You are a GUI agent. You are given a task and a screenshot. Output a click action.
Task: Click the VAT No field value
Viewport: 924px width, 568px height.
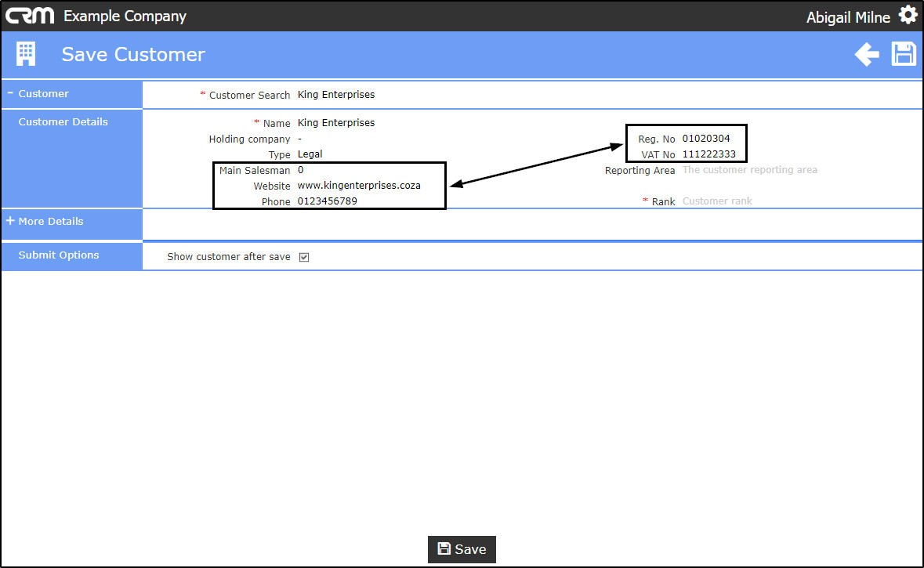[x=709, y=154]
